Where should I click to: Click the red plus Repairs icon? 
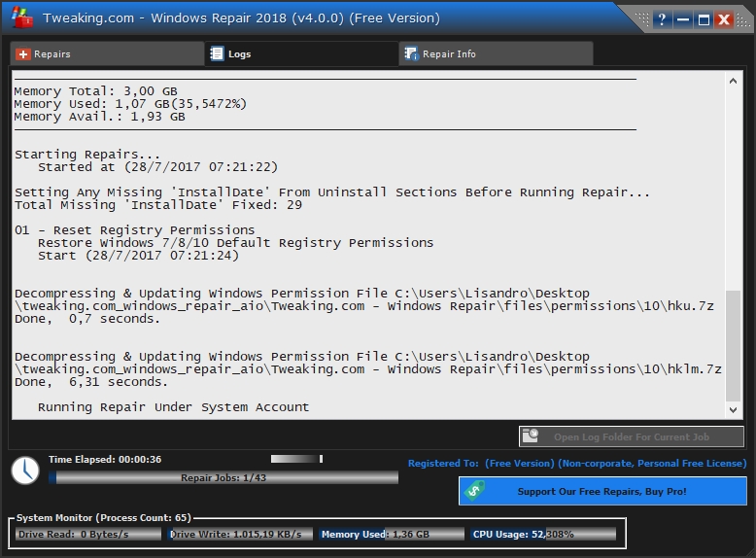pyautogui.click(x=22, y=54)
